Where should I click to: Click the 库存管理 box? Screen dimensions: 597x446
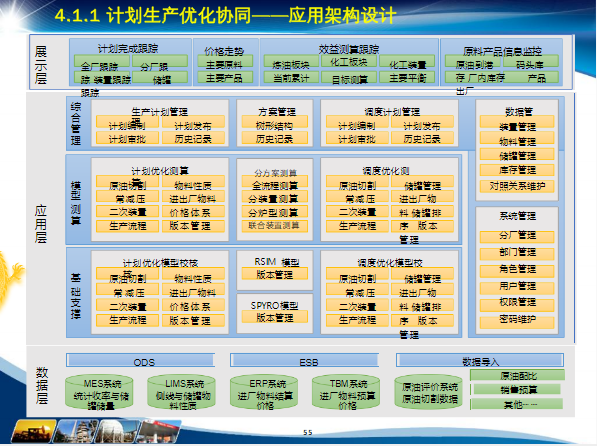[x=517, y=169]
